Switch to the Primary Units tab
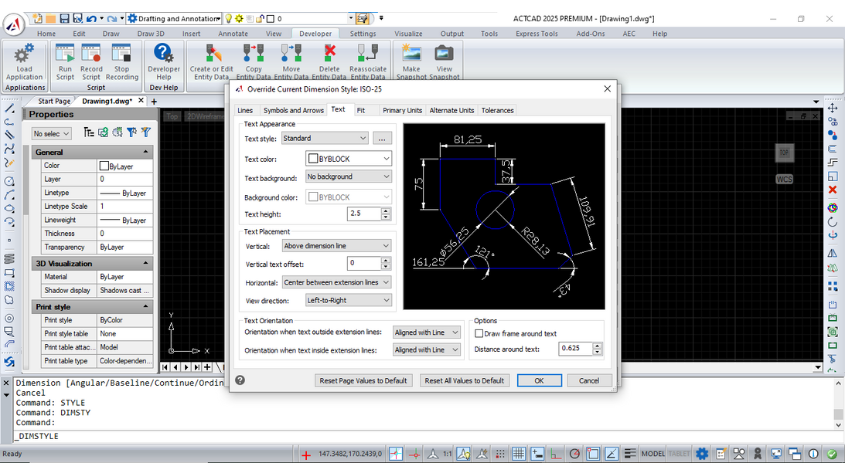Image resolution: width=845 pixels, height=475 pixels. click(x=402, y=110)
